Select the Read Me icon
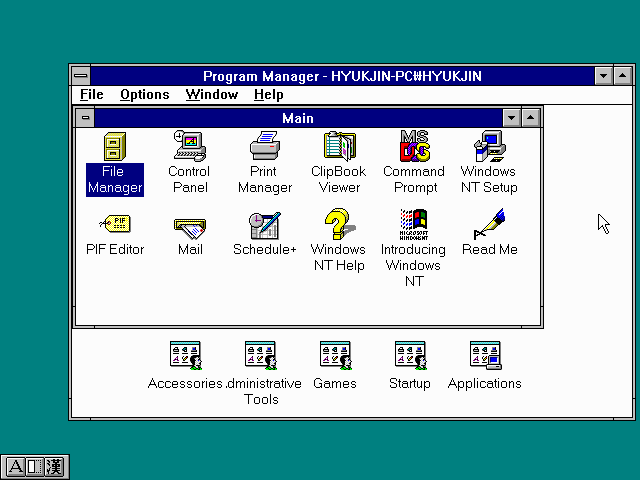The width and height of the screenshot is (640, 480). [489, 224]
